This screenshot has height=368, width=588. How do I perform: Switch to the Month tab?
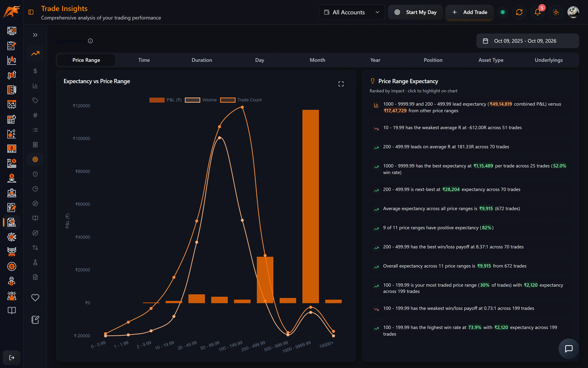click(x=317, y=60)
